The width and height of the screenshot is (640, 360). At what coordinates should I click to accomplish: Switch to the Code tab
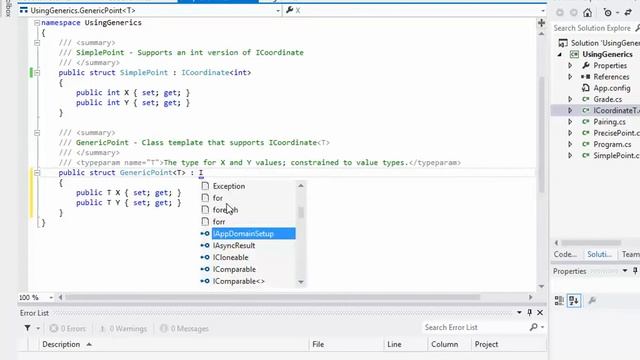click(565, 254)
